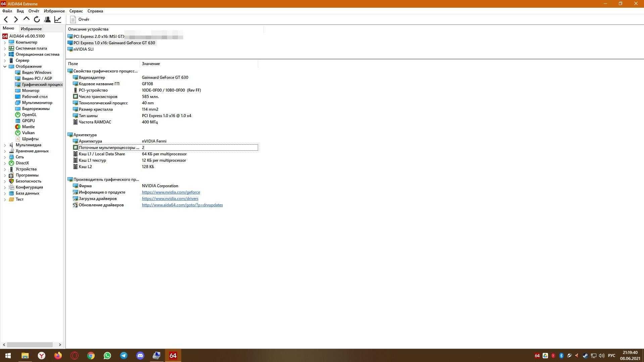
Task: Open File Explorer from the taskbar
Action: [x=25, y=356]
